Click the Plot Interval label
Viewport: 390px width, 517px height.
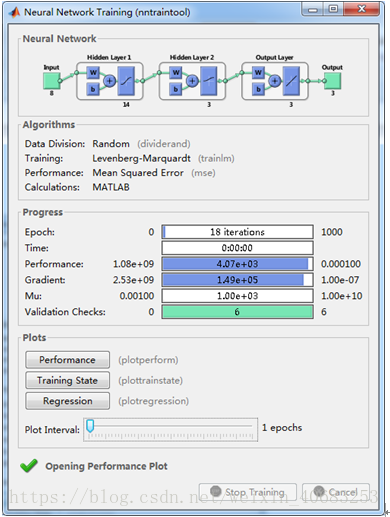pyautogui.click(x=52, y=430)
